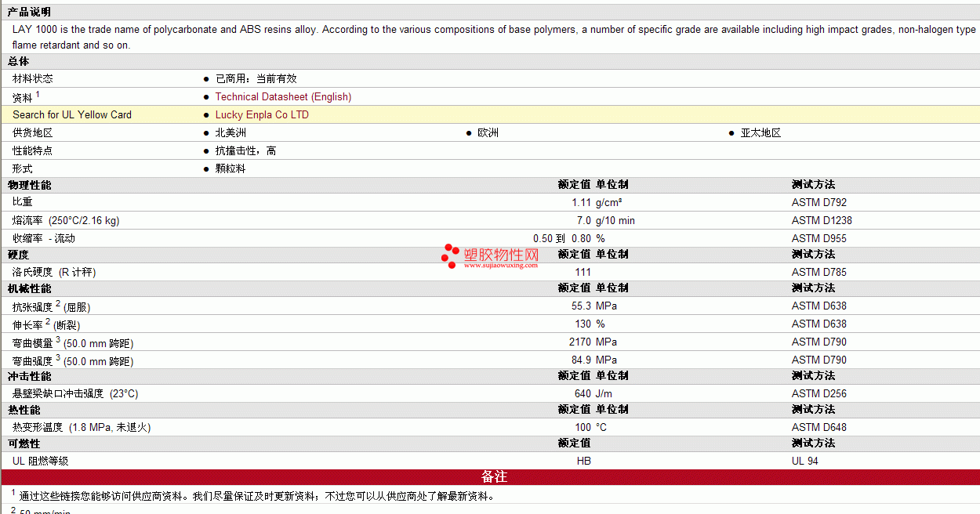Click the 北美洲 region entry
The height and width of the screenshot is (514, 980).
tap(230, 133)
